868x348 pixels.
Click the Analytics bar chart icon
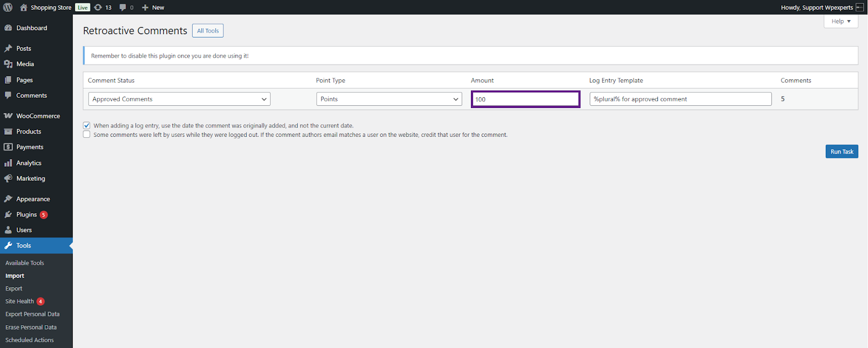pos(8,163)
